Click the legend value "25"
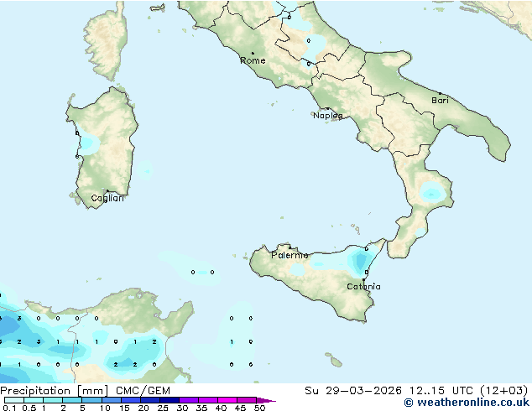 click(x=163, y=408)
